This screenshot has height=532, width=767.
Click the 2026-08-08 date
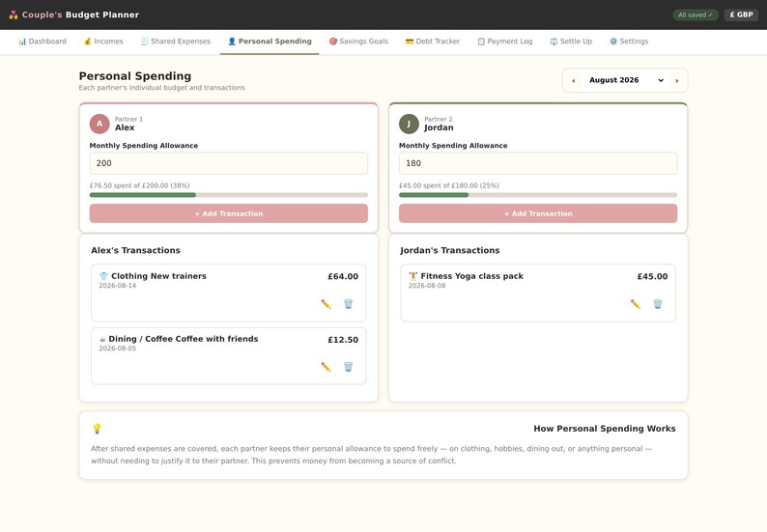(x=427, y=286)
